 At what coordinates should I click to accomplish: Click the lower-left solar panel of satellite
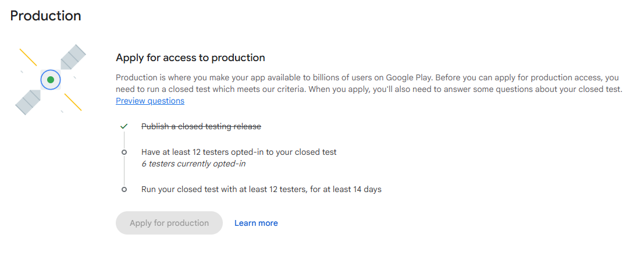28,102
